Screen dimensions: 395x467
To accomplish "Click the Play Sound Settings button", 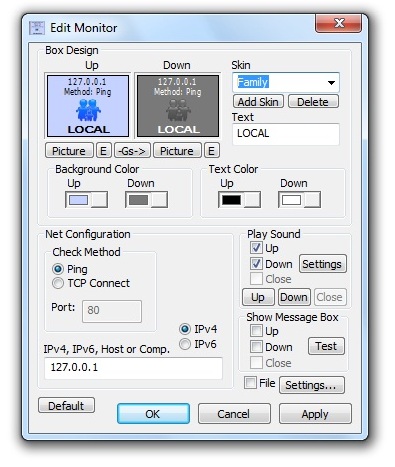I will (x=322, y=264).
